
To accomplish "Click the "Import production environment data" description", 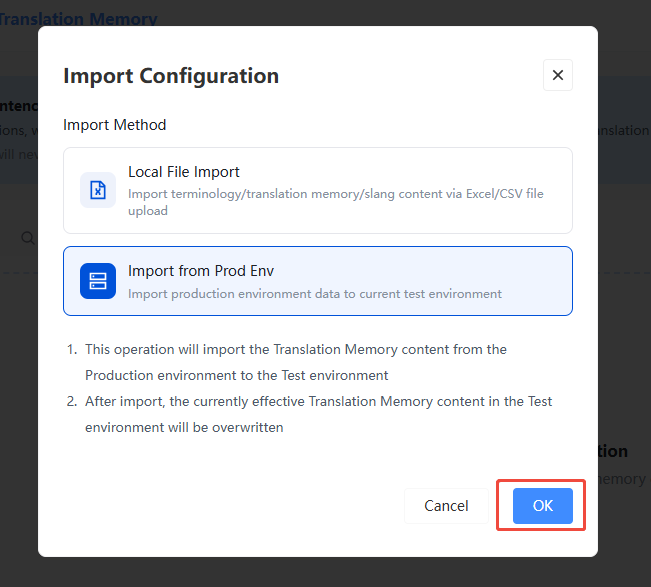I will (315, 294).
